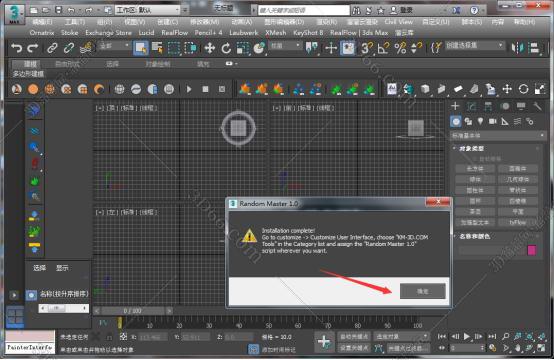Click the Maximize Viewport toggle icon
The width and height of the screenshot is (554, 360).
click(x=541, y=348)
